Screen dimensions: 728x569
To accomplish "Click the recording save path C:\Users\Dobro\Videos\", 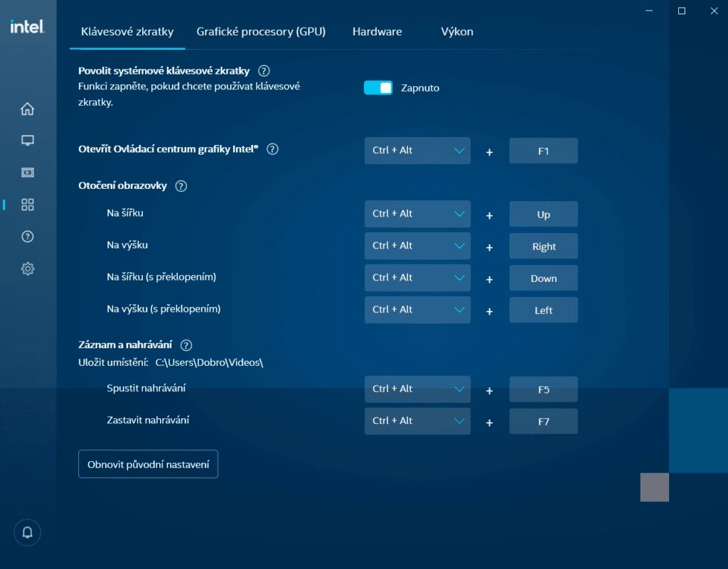I will [x=210, y=362].
